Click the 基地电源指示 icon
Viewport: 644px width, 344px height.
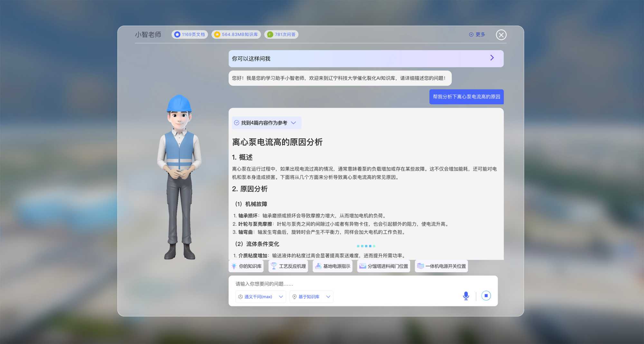pyautogui.click(x=318, y=266)
